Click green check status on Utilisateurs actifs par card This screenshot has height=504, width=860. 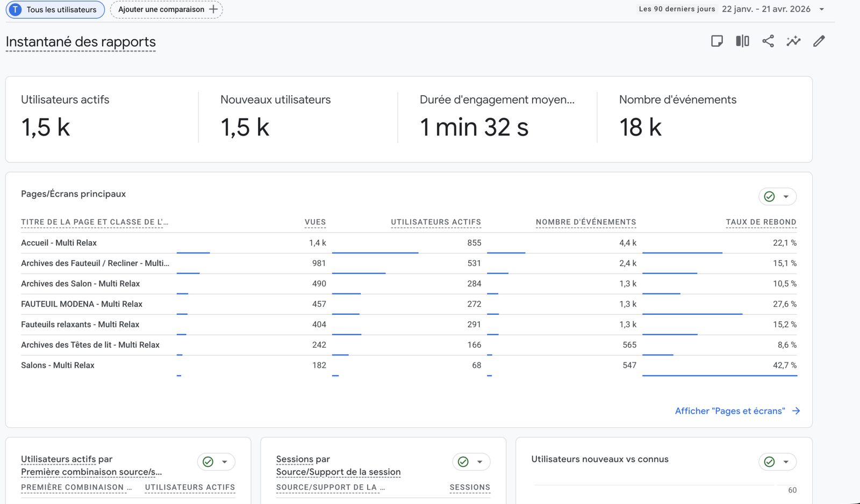click(x=208, y=462)
